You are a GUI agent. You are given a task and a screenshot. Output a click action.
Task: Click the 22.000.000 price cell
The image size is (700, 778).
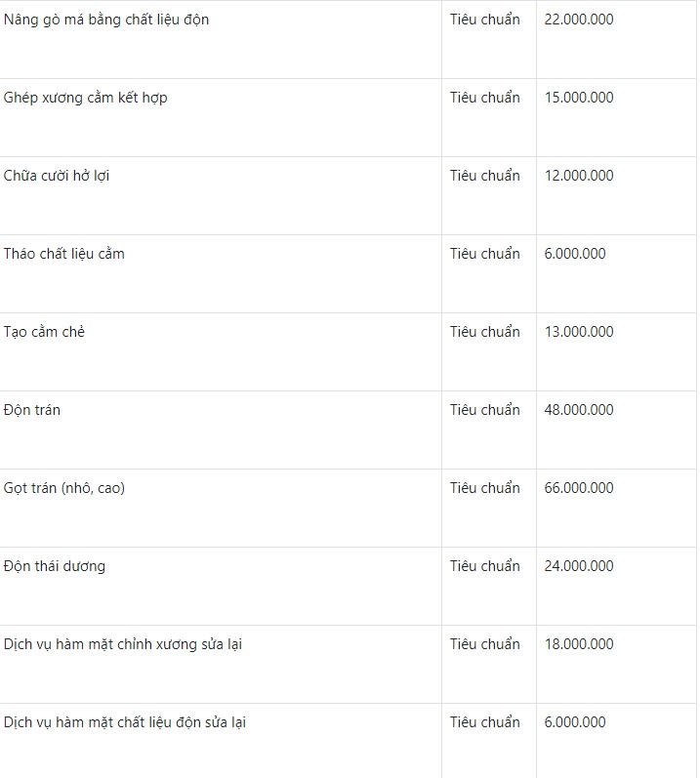pyautogui.click(x=579, y=20)
